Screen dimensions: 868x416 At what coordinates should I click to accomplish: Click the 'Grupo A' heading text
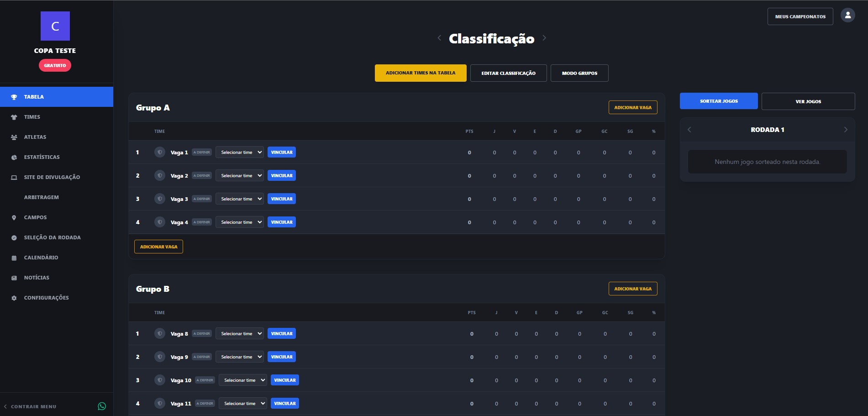pos(153,108)
